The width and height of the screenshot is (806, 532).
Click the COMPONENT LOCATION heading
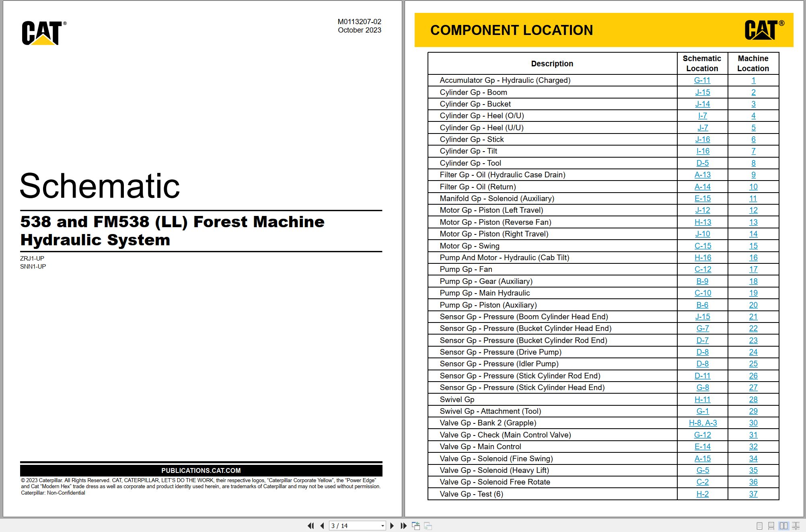512,30
